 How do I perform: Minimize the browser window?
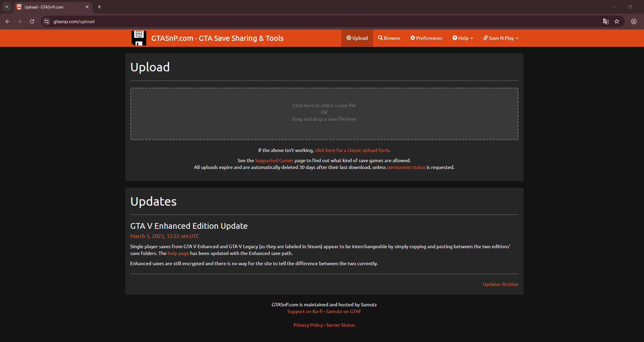pyautogui.click(x=614, y=7)
